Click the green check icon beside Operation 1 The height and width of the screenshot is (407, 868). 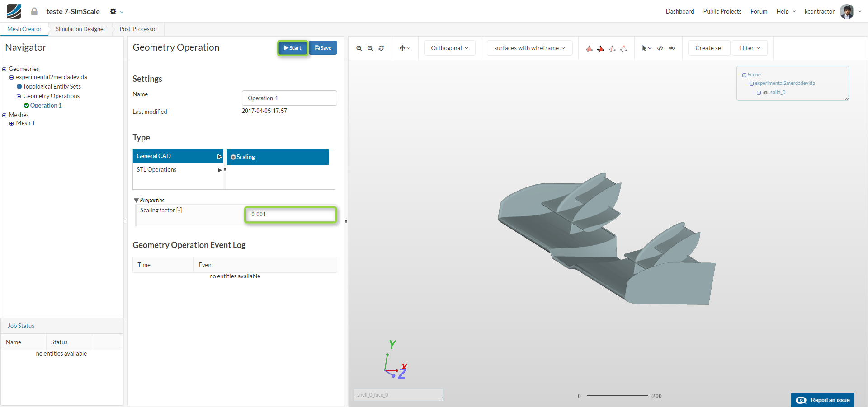click(x=27, y=106)
